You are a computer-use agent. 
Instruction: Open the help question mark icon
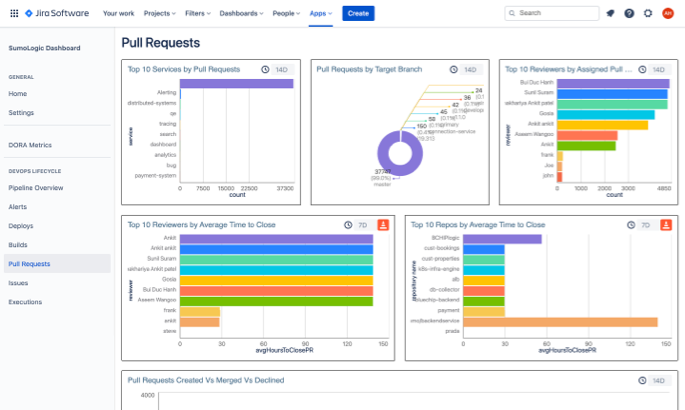click(629, 13)
